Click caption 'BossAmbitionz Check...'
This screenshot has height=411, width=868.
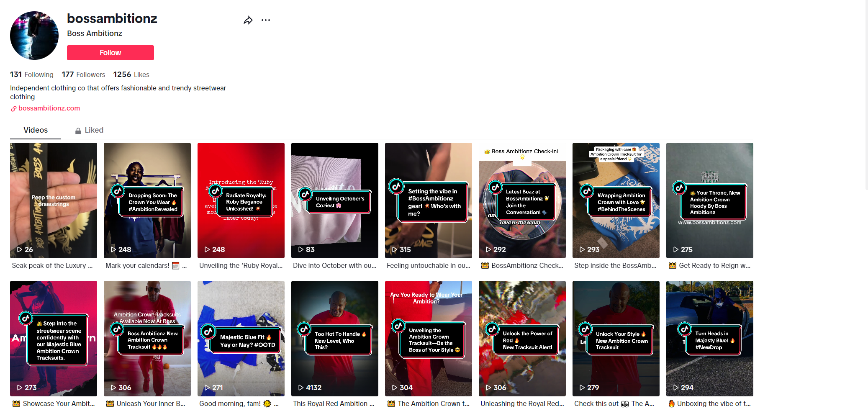[522, 265]
